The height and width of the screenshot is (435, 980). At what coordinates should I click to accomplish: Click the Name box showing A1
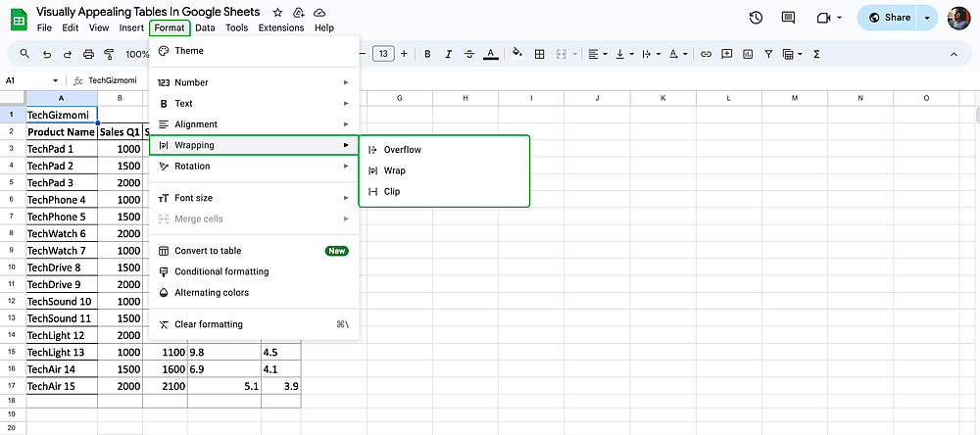coord(32,80)
